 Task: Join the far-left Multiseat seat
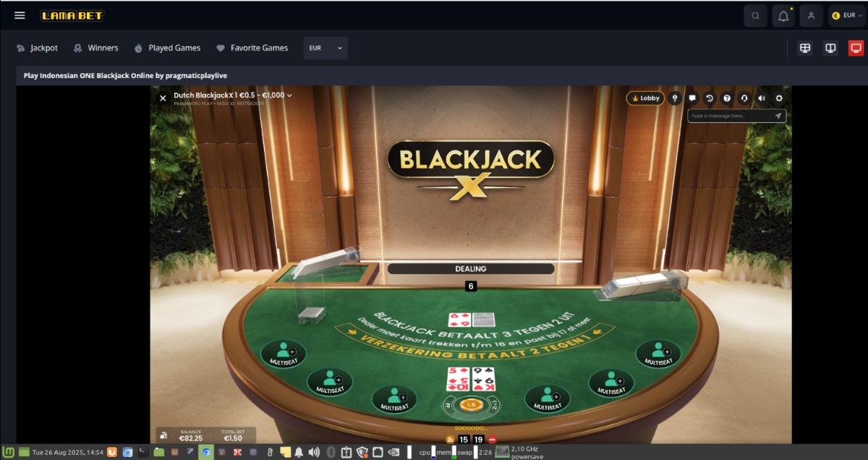283,354
